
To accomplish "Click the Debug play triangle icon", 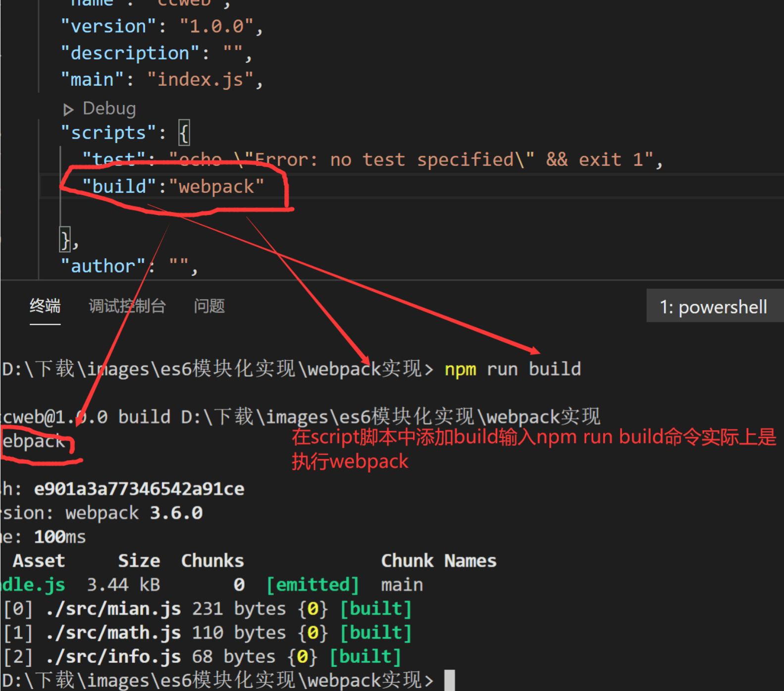I will [68, 109].
